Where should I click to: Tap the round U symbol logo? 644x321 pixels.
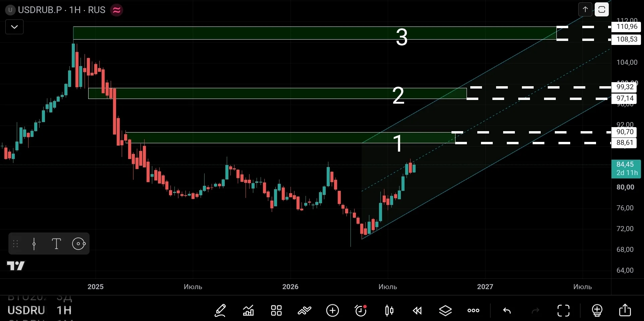[x=10, y=10]
